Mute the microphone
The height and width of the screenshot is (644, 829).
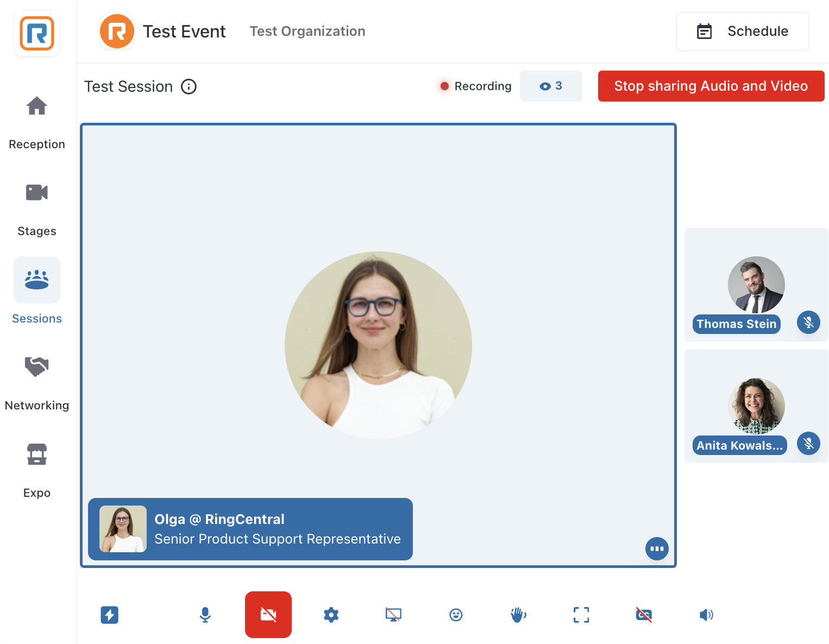(x=205, y=615)
